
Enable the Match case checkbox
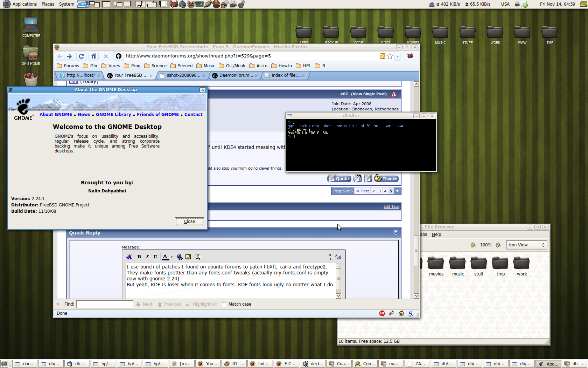[224, 304]
